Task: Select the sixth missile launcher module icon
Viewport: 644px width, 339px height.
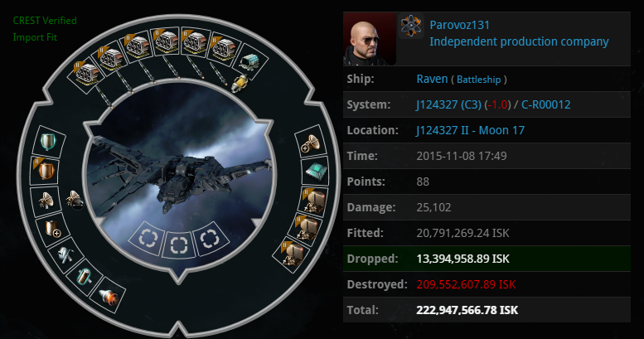Action: 224,49
